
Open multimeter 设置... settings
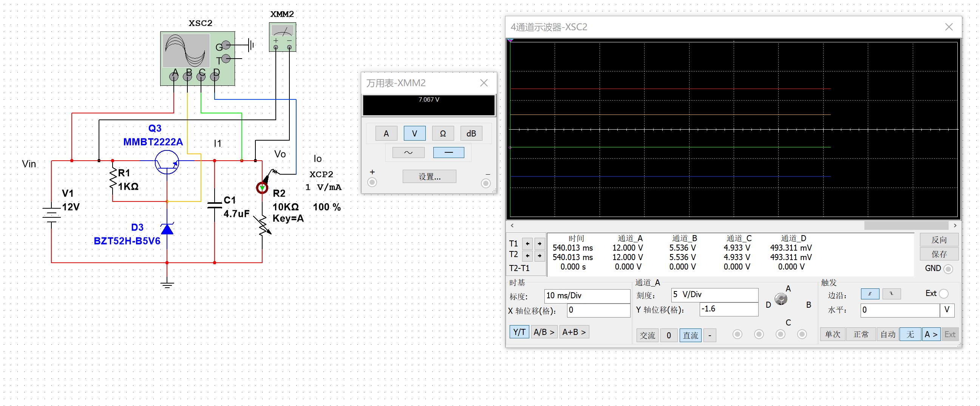(x=430, y=177)
